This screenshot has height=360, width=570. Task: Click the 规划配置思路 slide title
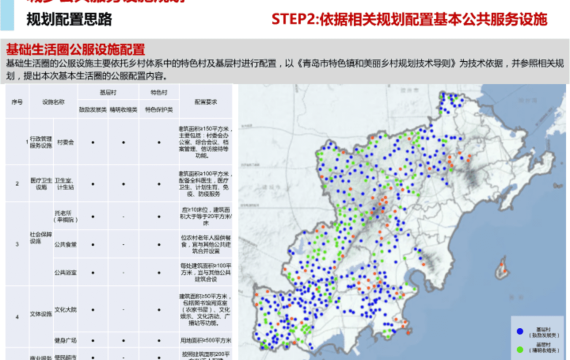[x=69, y=19]
